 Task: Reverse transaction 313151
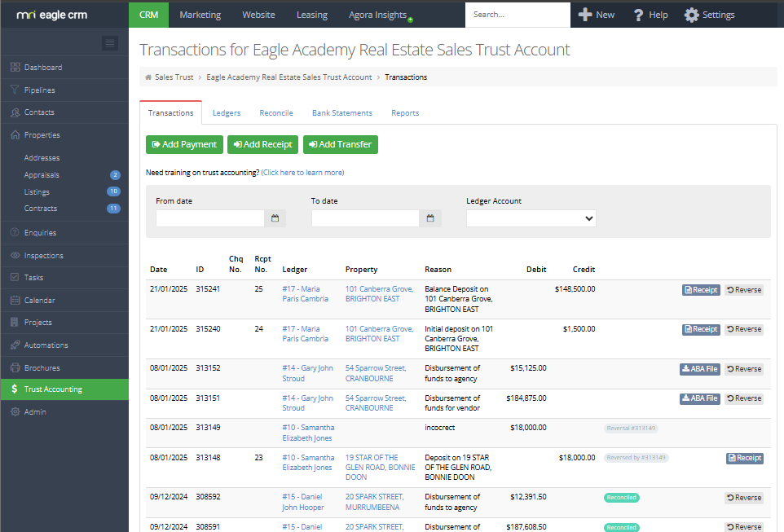[x=744, y=398]
